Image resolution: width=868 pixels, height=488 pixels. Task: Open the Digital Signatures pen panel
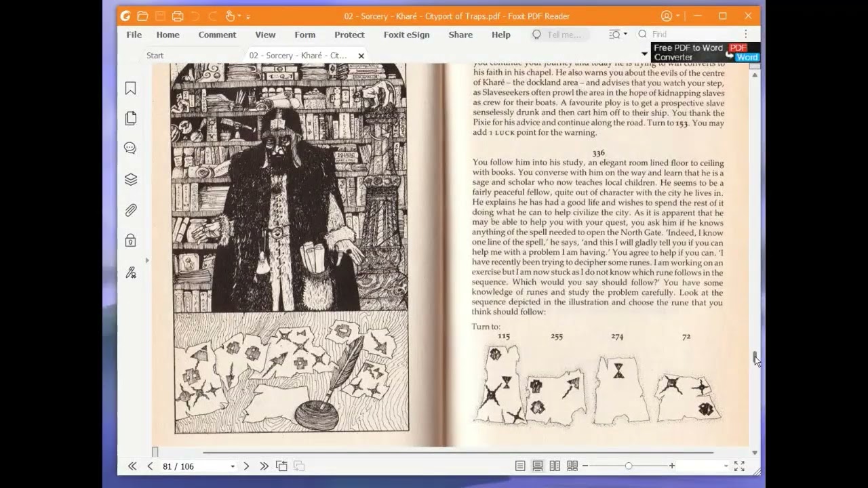coord(130,272)
